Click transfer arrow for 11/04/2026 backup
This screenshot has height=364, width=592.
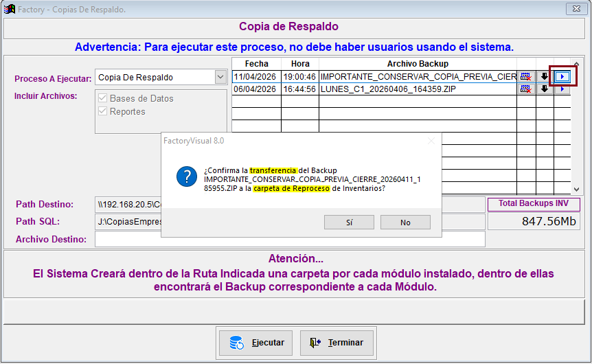point(562,76)
